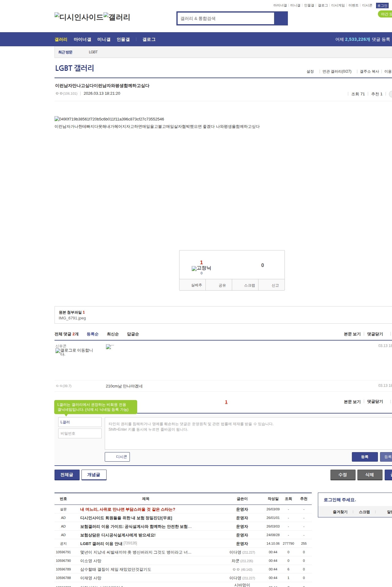
Task: Expand the 연관 갤러리 list
Action: 337,71
